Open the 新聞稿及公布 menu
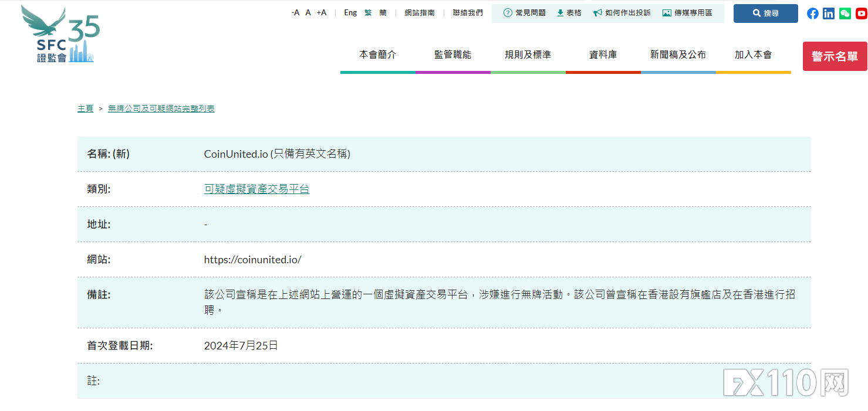The width and height of the screenshot is (868, 411). [x=678, y=55]
